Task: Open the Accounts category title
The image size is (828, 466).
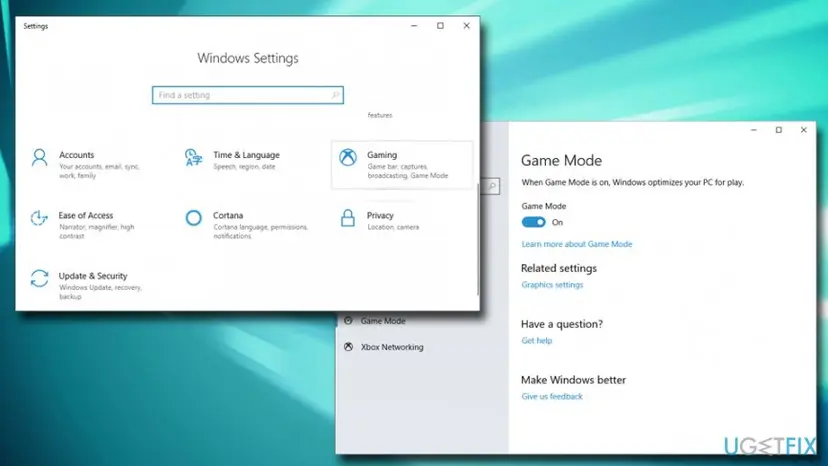Action: [77, 155]
